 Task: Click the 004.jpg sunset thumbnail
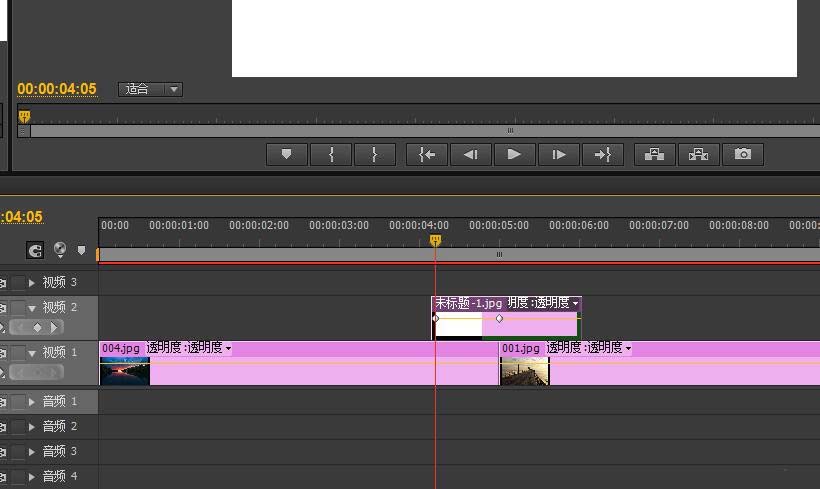[124, 371]
